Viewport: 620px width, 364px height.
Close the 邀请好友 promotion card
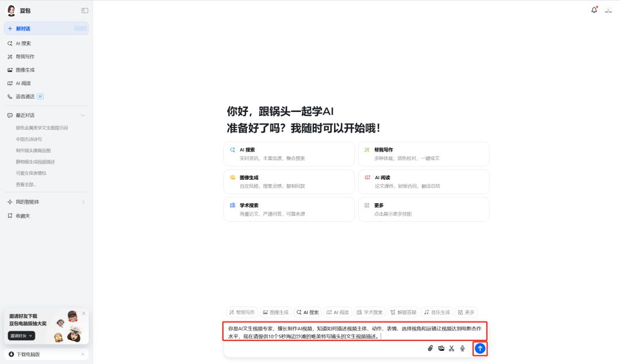coord(83,313)
